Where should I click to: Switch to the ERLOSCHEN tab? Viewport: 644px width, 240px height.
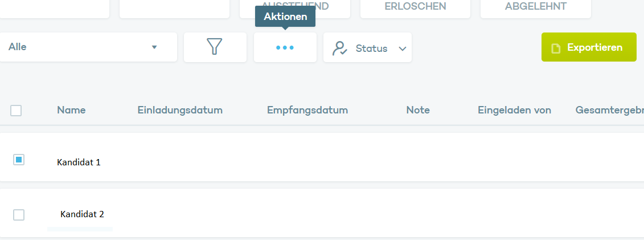tap(415, 7)
